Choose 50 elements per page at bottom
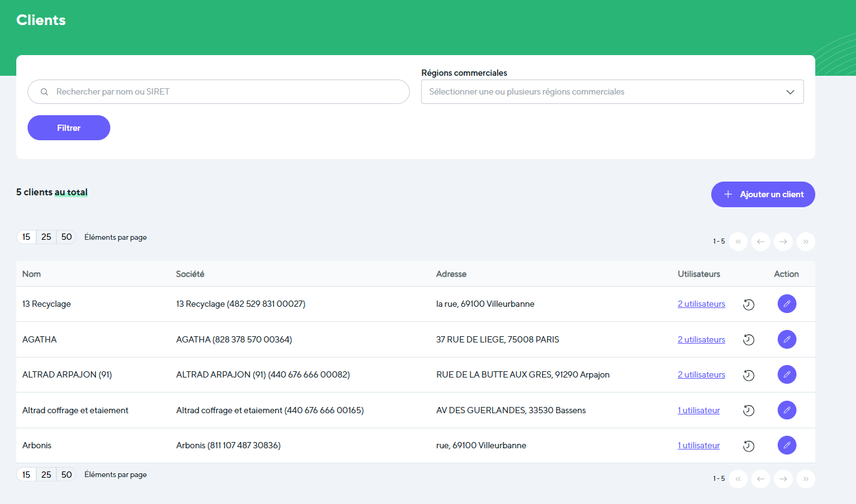Viewport: 856px width, 504px height. click(66, 475)
